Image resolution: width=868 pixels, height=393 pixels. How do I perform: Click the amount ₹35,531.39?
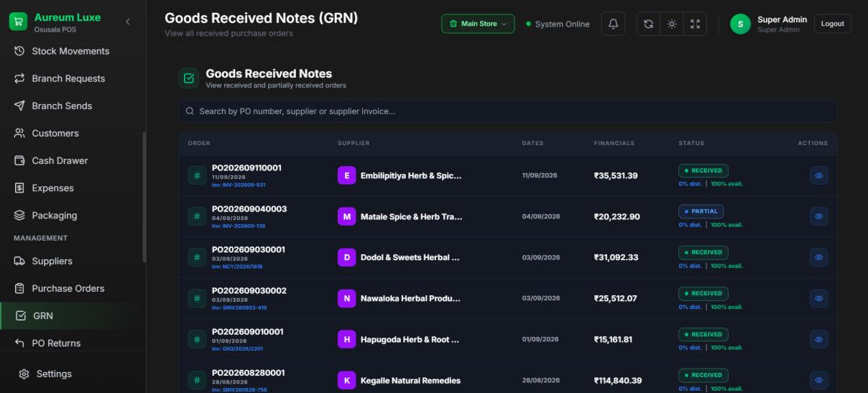616,176
